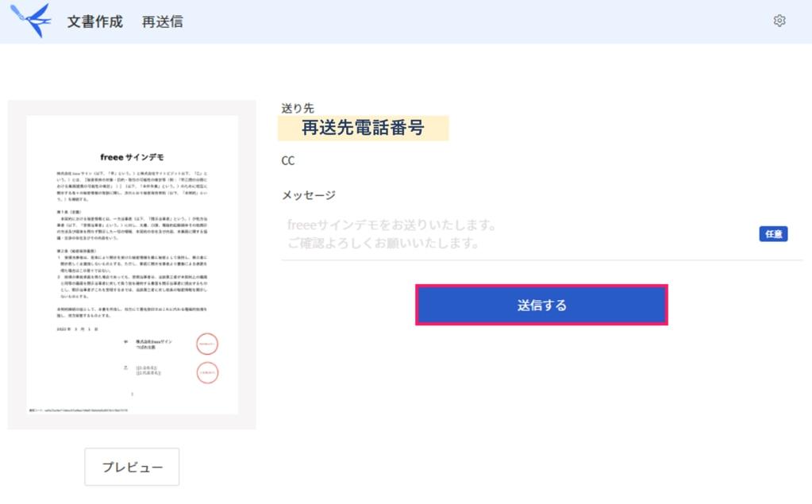Click the footer code line of document
812x504 pixels.
tap(79, 410)
